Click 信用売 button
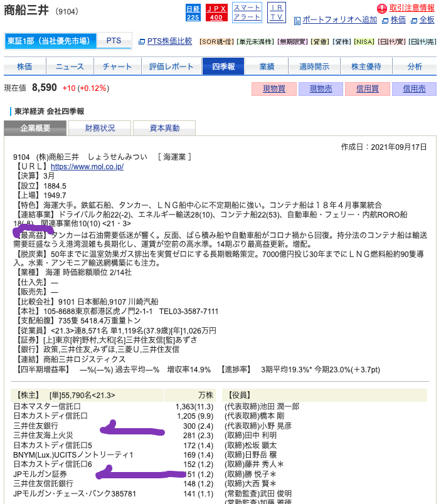Image resolution: width=441 pixels, height=504 pixels. point(414,89)
